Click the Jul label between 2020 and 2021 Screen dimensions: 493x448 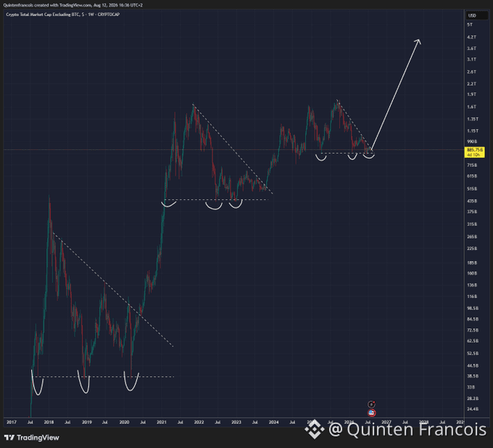coord(143,422)
